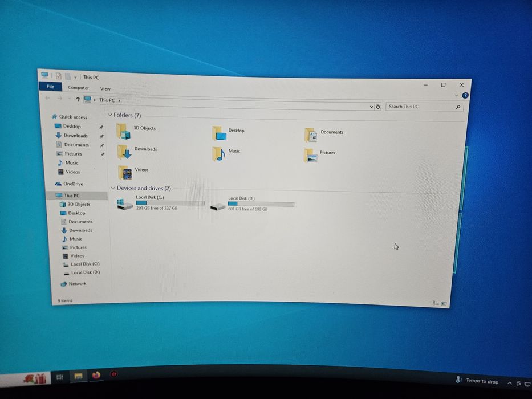Click This PC breadcrumb in address bar

tap(107, 100)
